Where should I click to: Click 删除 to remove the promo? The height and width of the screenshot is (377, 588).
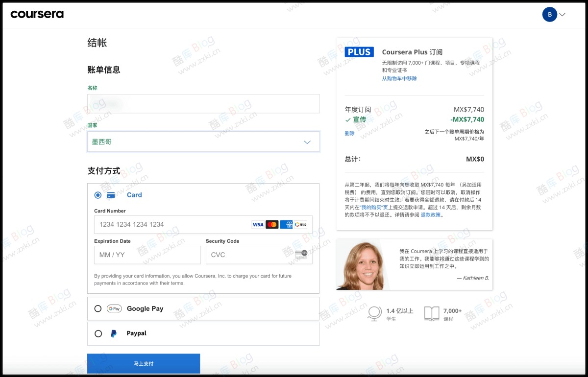pyautogui.click(x=349, y=133)
